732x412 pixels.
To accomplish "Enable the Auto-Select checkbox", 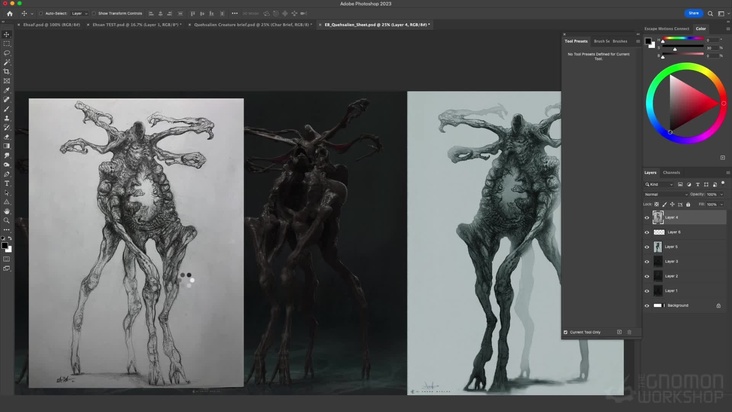I will coord(41,13).
